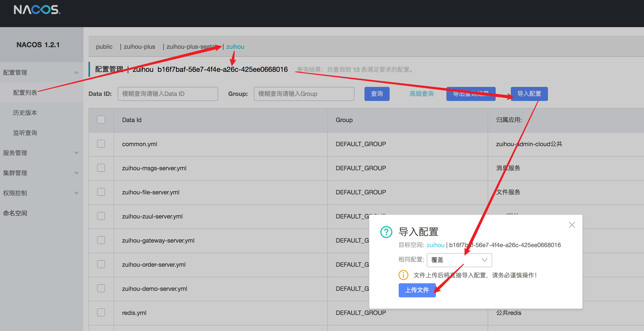Check the zuihou-gateway-server.yml row checkbox

click(x=101, y=240)
